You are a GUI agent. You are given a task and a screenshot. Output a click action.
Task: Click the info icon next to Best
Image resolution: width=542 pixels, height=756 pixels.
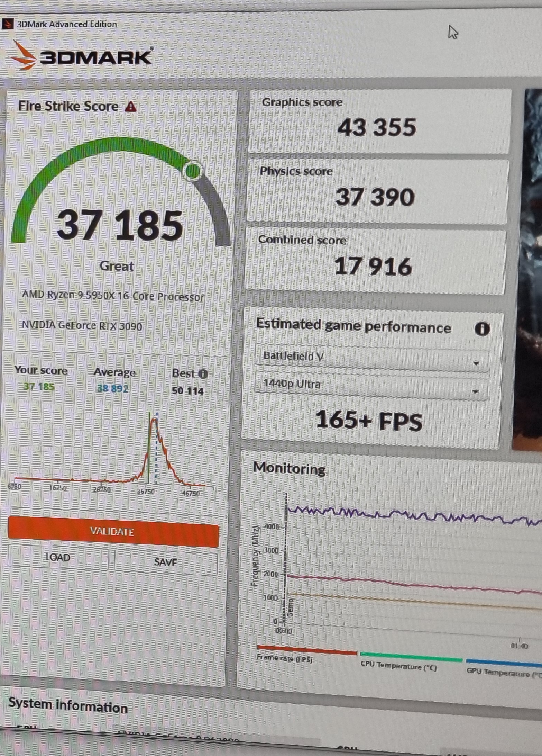click(203, 374)
